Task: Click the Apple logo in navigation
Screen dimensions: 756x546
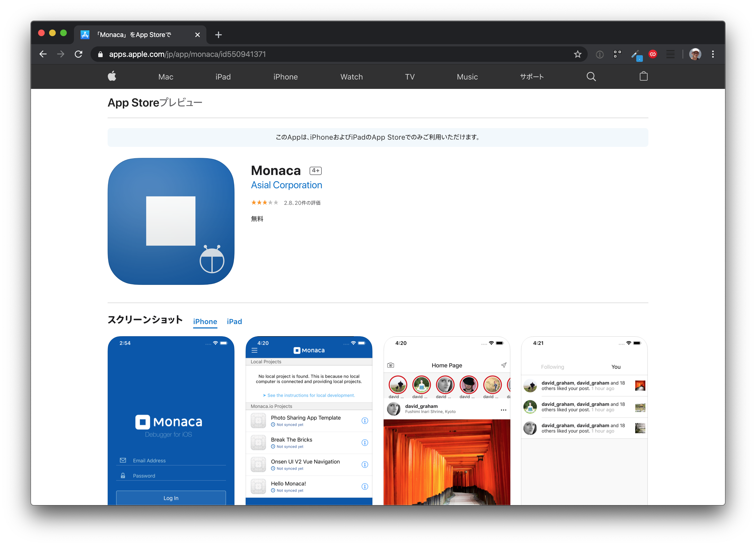Action: pyautogui.click(x=112, y=76)
